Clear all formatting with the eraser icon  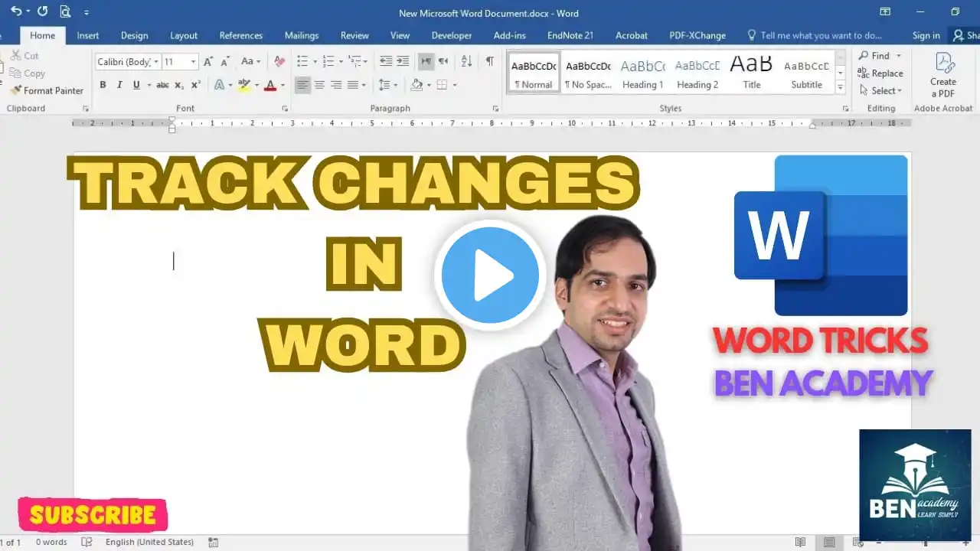(279, 62)
